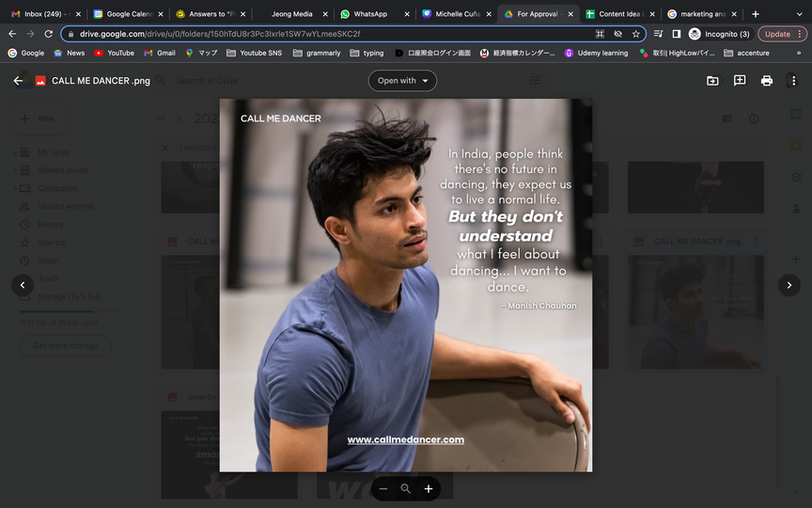Open the tab search dropdown arrow
Screen dimensions: 812x508
[x=799, y=14]
